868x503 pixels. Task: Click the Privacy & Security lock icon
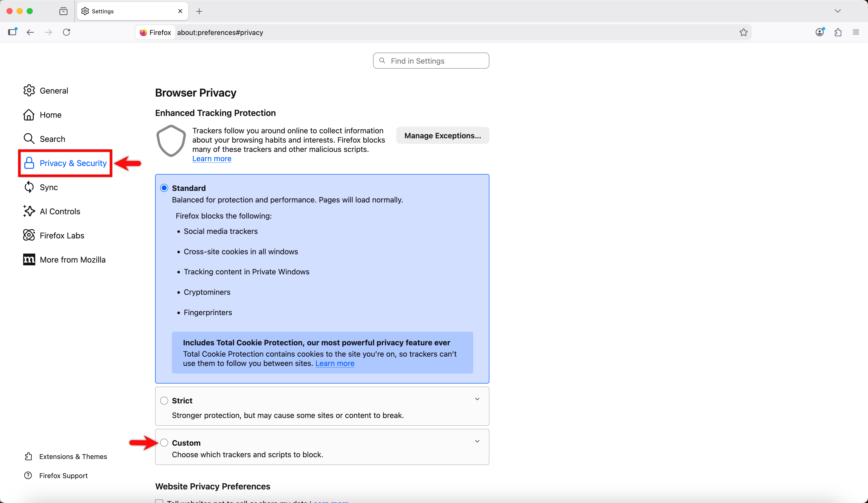(29, 163)
